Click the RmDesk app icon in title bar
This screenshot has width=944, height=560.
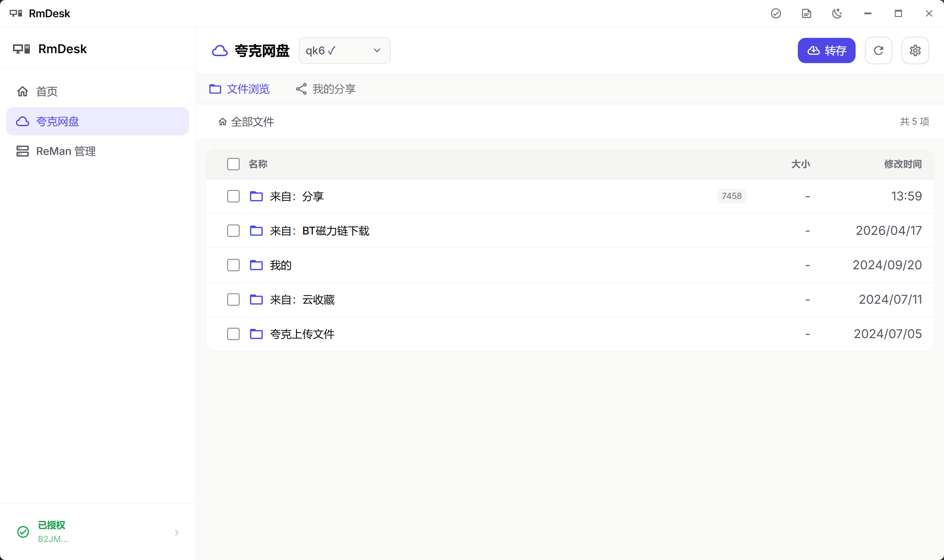point(16,13)
